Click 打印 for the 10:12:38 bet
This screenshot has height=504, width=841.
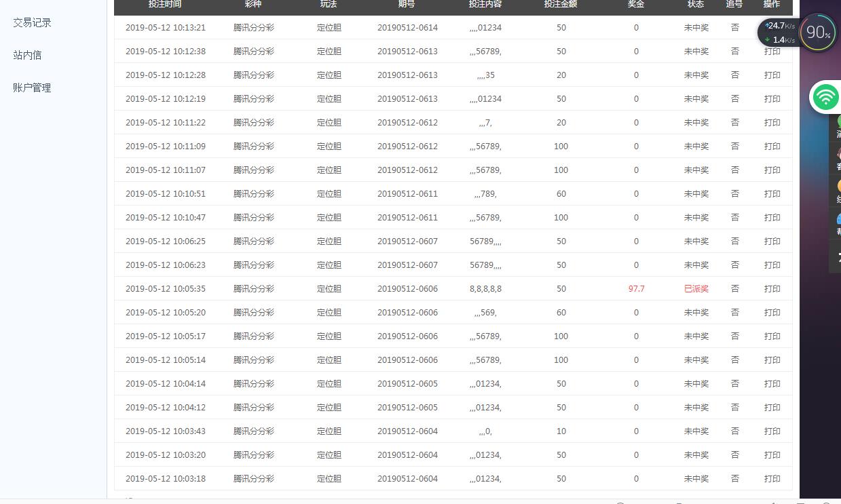coord(772,52)
